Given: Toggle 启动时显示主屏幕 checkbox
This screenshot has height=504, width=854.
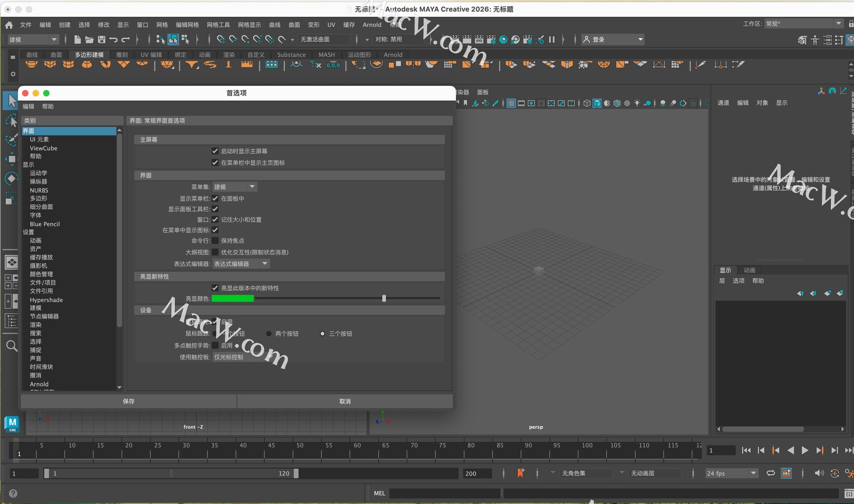Looking at the screenshot, I should tap(215, 151).
